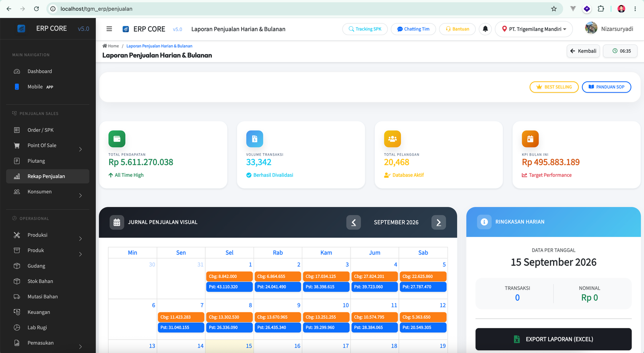Open Keuangan in the sidebar

tap(47, 312)
